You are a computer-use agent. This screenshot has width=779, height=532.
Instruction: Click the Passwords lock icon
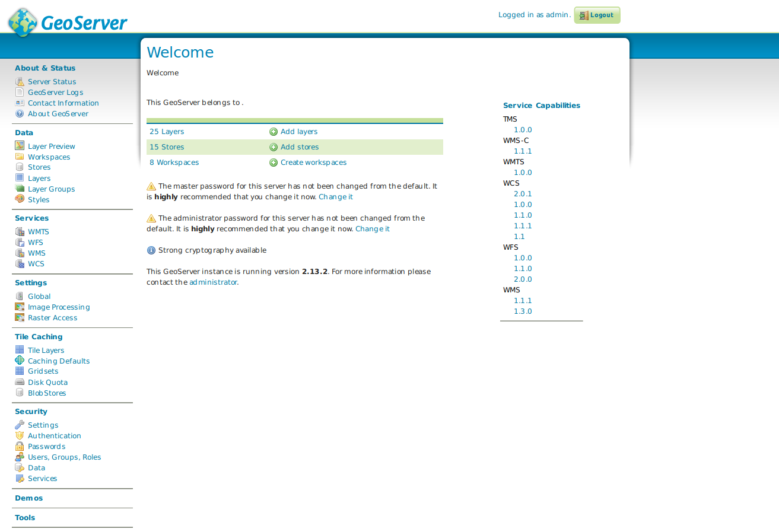[20, 446]
